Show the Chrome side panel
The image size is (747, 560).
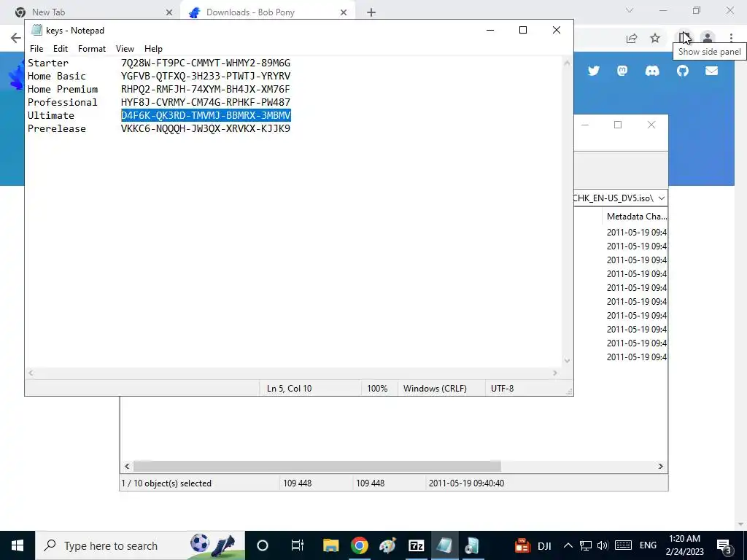click(684, 38)
